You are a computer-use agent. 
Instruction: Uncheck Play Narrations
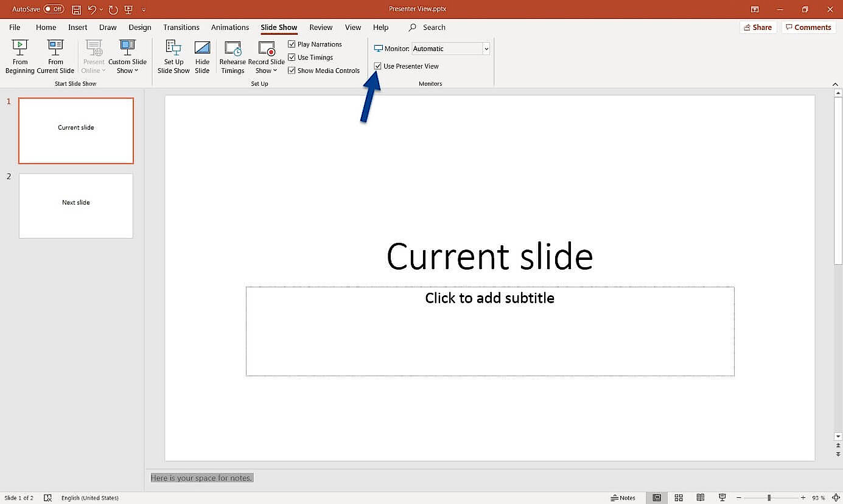pyautogui.click(x=292, y=44)
